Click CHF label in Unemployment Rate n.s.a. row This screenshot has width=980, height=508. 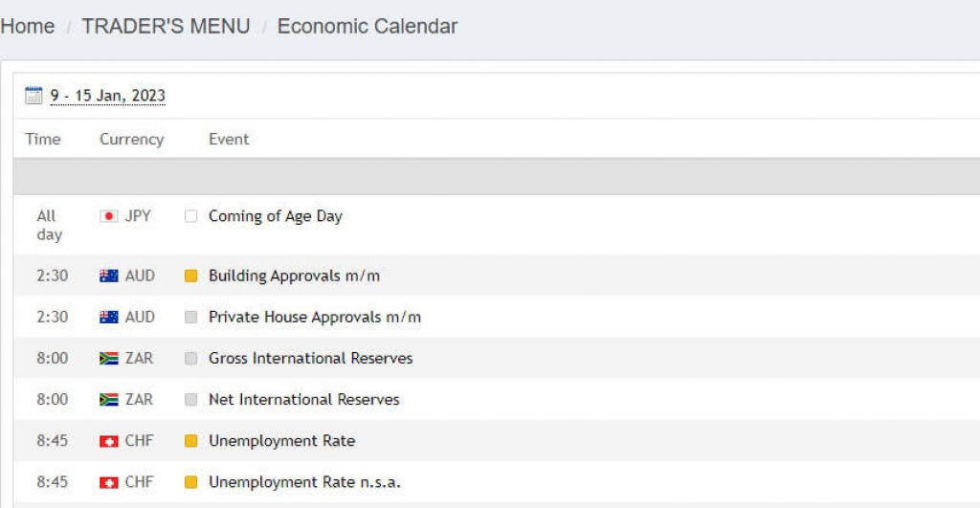139,482
